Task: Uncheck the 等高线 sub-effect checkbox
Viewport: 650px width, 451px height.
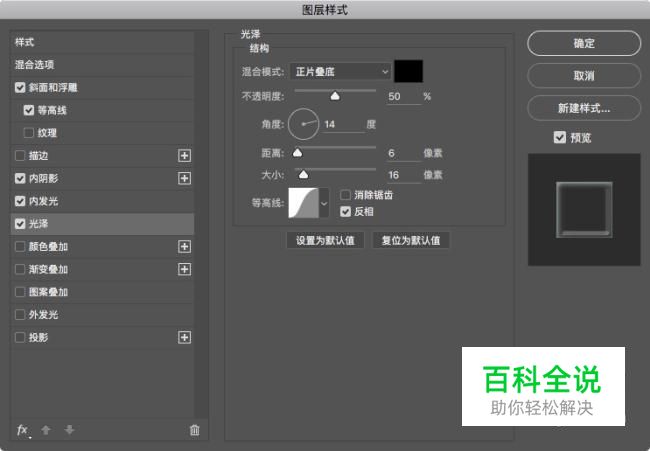Action: (29, 110)
